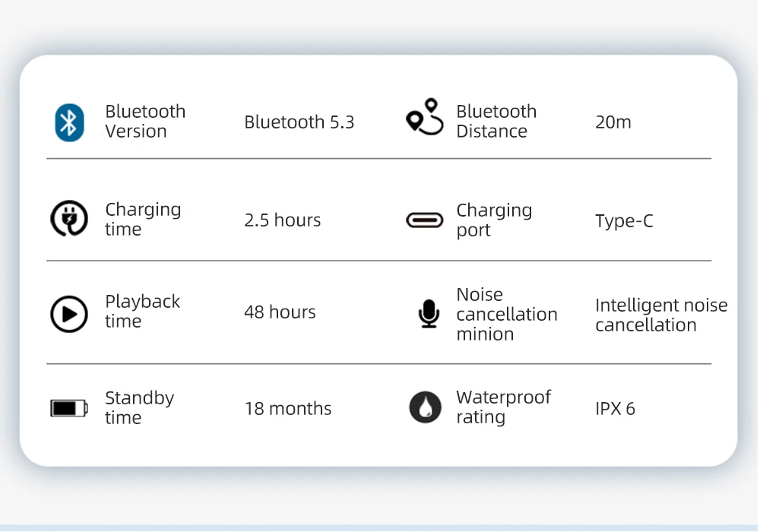Click the "20m" distance value
Image resolution: width=760 pixels, height=532 pixels.
pos(613,122)
